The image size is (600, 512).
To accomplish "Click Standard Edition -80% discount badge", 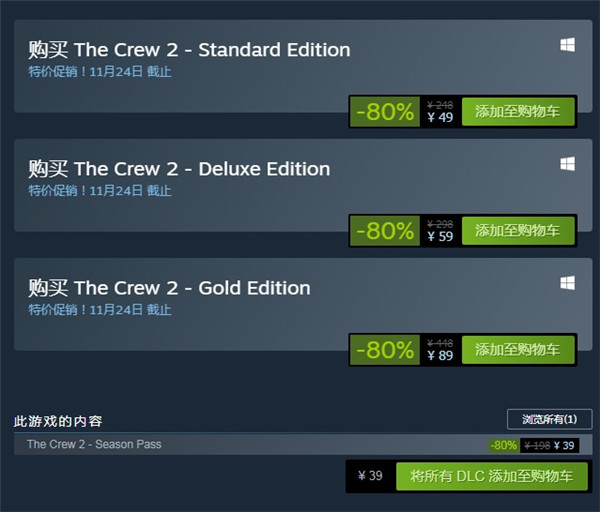I will [385, 112].
